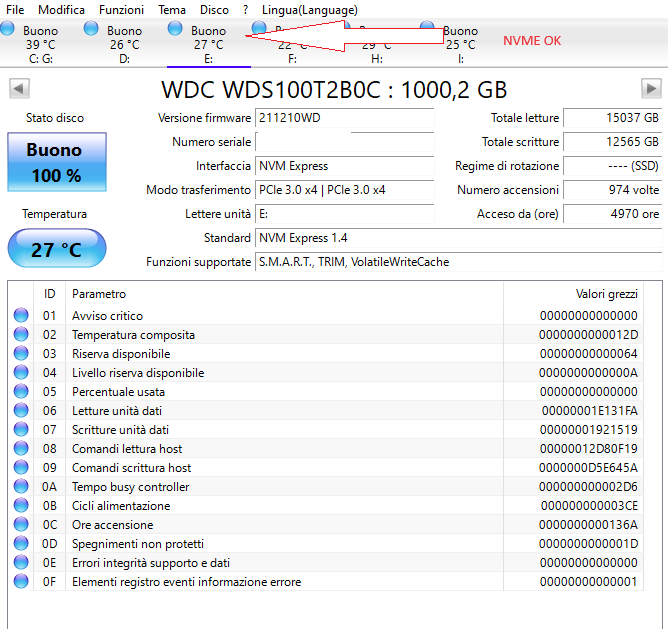Click raw value 000000000003CE
The image size is (668, 629).
click(x=590, y=506)
